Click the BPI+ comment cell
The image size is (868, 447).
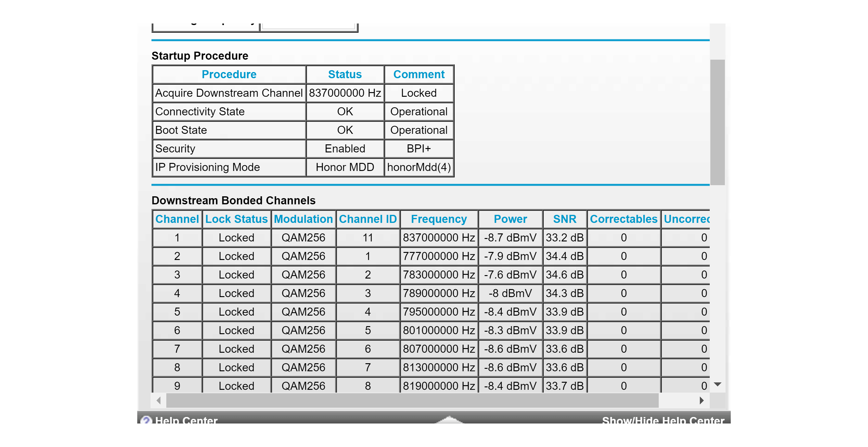coord(419,149)
